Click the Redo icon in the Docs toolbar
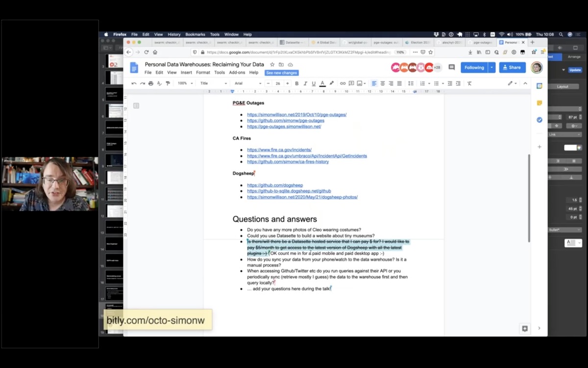Viewport: 588px width, 368px height. click(142, 83)
